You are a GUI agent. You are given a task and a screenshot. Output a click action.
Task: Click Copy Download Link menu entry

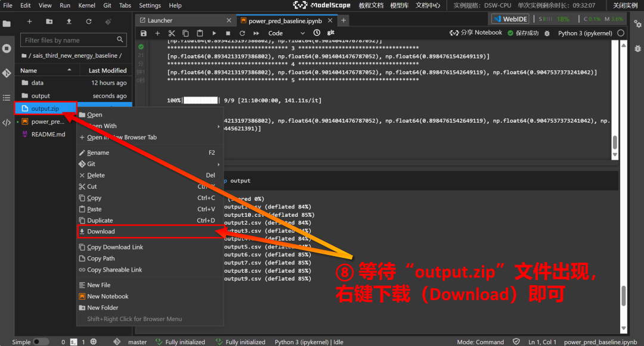(x=150, y=247)
